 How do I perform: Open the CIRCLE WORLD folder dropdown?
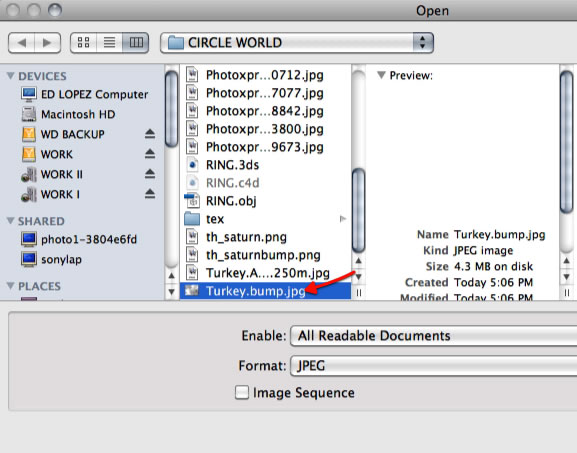[297, 43]
